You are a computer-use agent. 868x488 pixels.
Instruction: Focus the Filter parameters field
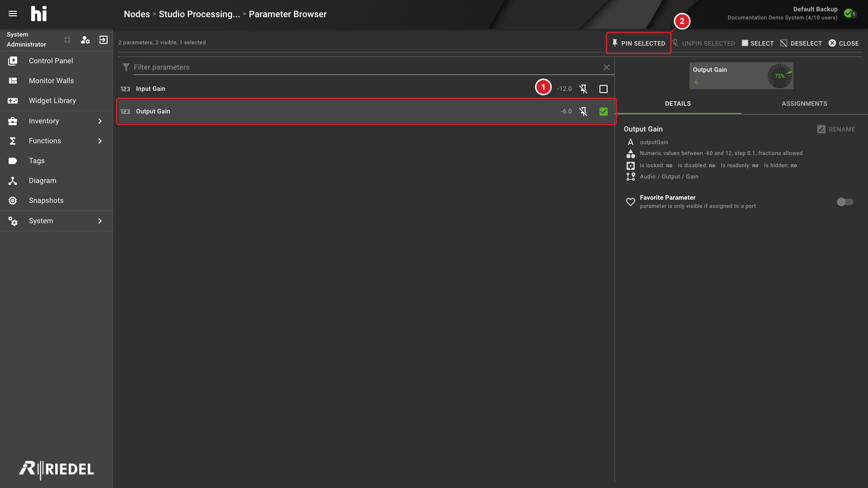367,67
